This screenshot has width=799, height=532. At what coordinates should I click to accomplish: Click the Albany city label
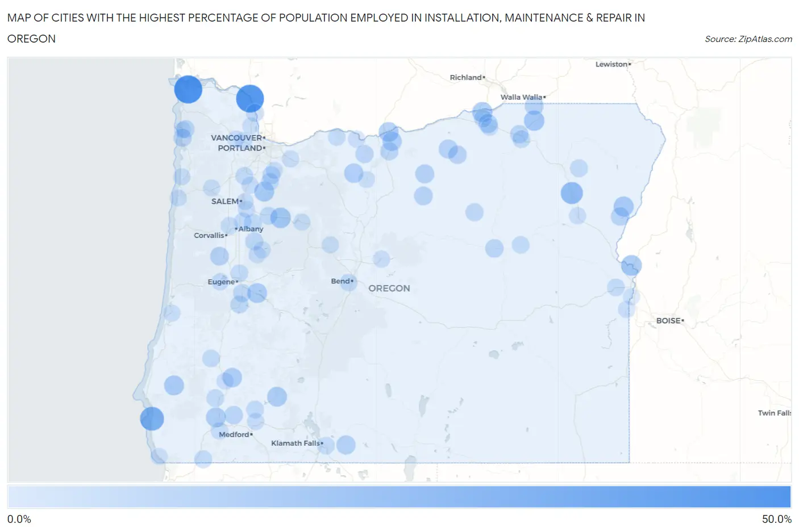click(x=251, y=229)
